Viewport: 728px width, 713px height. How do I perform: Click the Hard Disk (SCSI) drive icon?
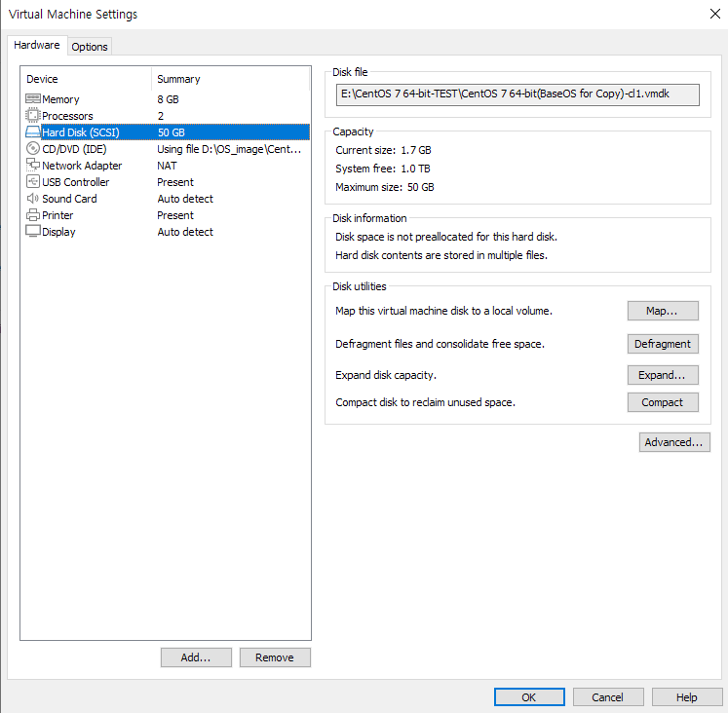point(32,131)
